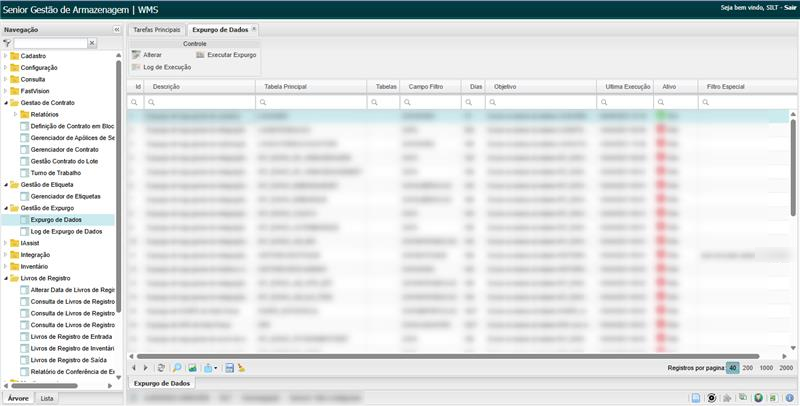Viewport: 800px width, 406px height.
Task: Click the magnifier search icon in grid footer
Action: coord(177,368)
